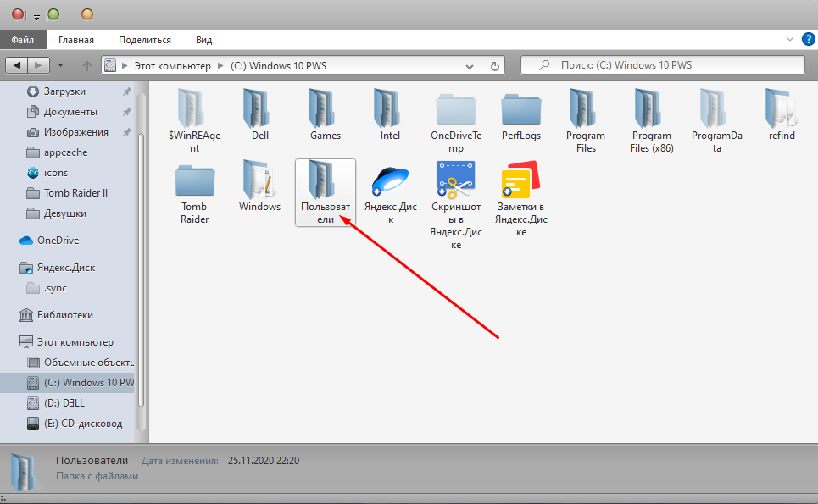Select icons in the navigation pane
Screen dimensions: 818x504
point(56,173)
